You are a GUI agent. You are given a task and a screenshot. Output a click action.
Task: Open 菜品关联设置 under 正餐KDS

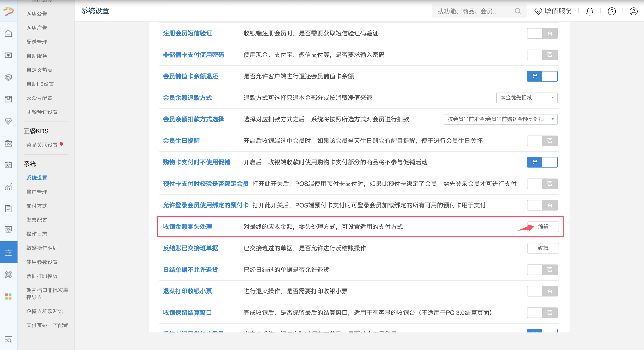tap(42, 145)
